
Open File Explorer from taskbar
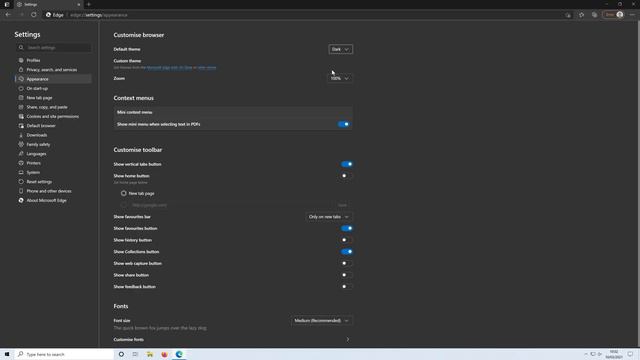coord(150,354)
